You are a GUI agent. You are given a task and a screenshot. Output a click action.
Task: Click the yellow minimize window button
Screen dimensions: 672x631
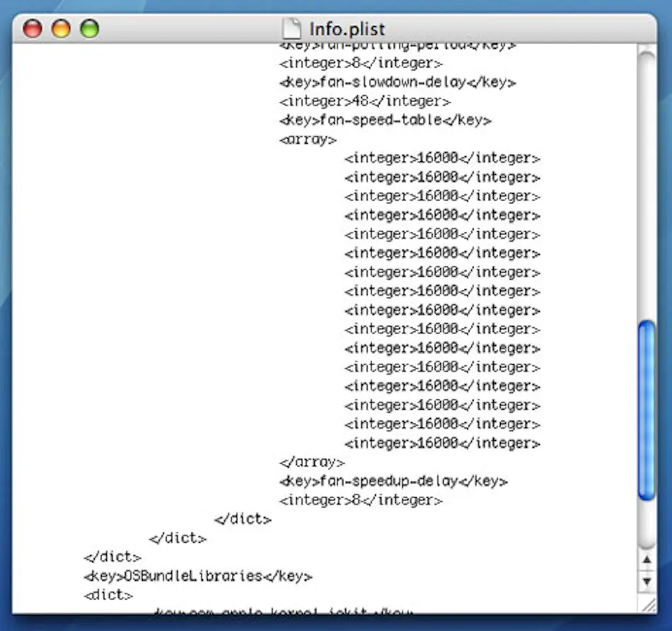click(61, 29)
